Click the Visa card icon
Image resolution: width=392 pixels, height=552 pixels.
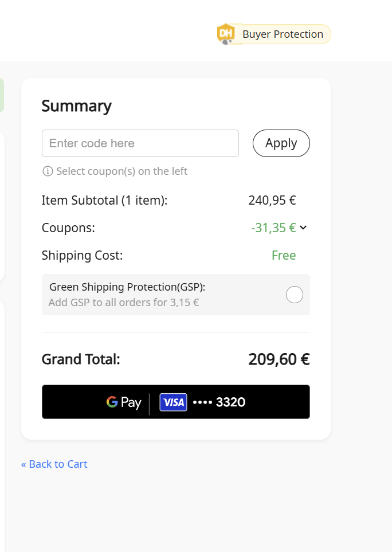coord(174,402)
